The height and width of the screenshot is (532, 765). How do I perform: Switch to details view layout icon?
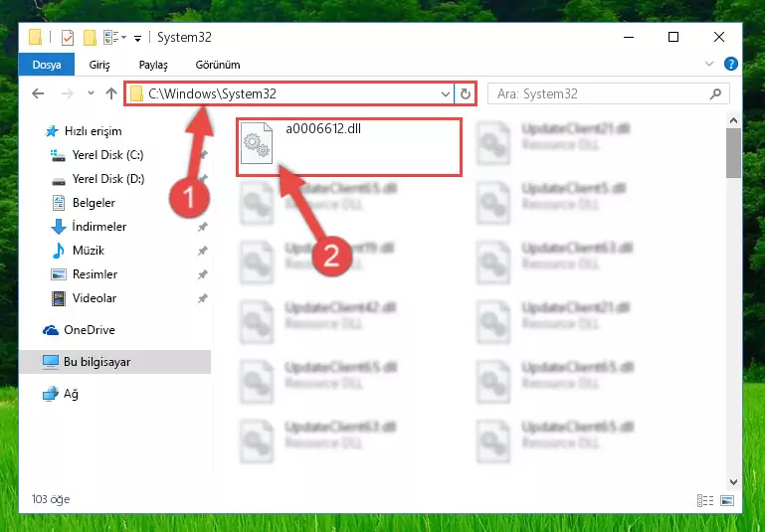click(705, 500)
